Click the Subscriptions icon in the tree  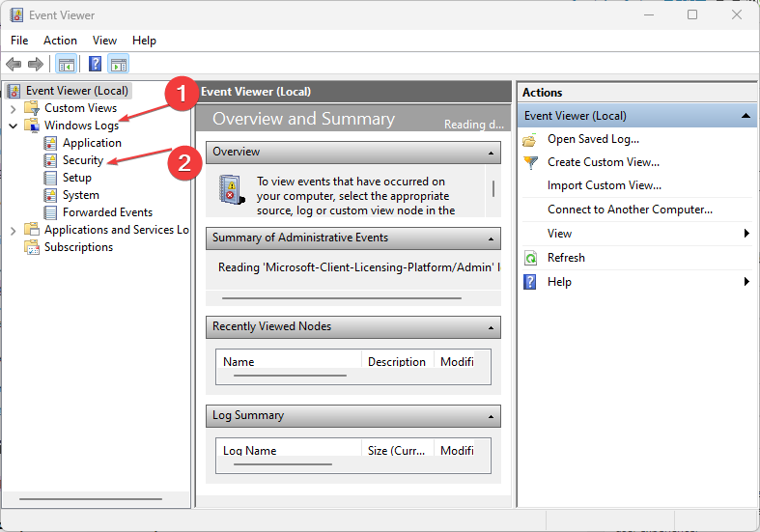tap(32, 247)
